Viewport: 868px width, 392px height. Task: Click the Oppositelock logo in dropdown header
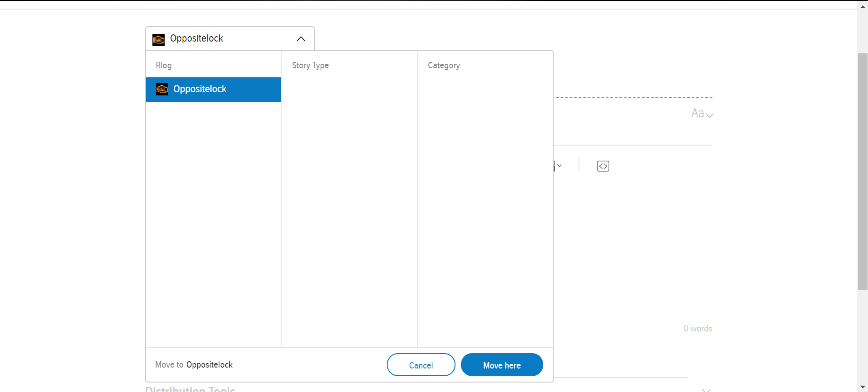[x=158, y=40]
